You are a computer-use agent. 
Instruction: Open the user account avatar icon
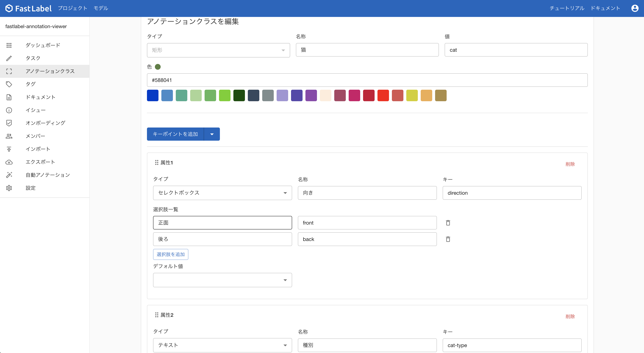[635, 8]
